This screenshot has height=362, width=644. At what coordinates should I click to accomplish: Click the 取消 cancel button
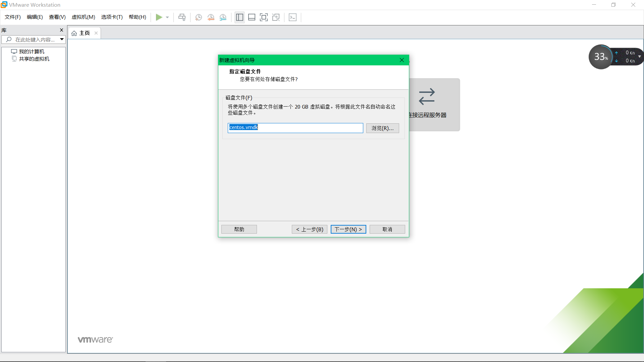click(x=387, y=229)
